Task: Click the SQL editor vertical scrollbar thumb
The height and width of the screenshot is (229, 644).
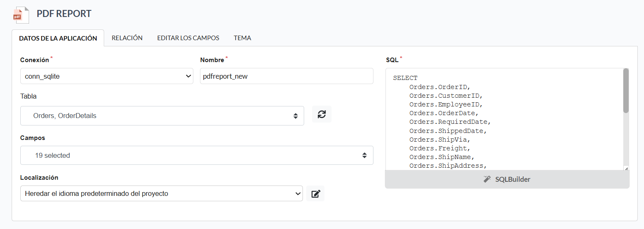Action: coord(626,91)
